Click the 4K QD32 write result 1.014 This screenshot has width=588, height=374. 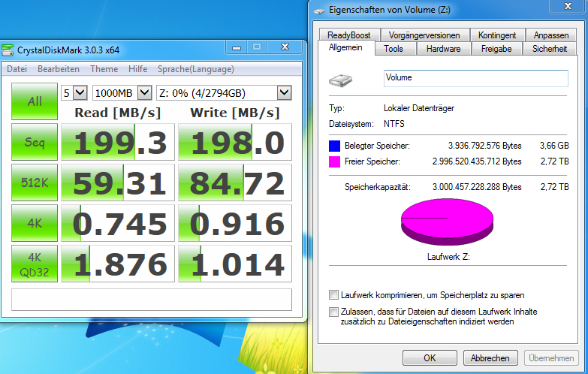coord(235,264)
